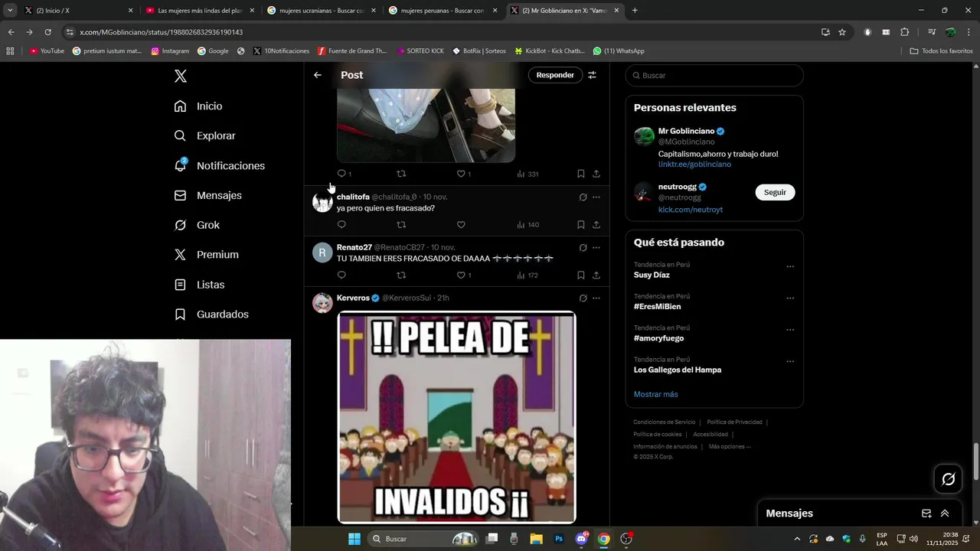This screenshot has height=551, width=980.
Task: Open linktr.ee/goblinciano link
Action: pos(694,165)
